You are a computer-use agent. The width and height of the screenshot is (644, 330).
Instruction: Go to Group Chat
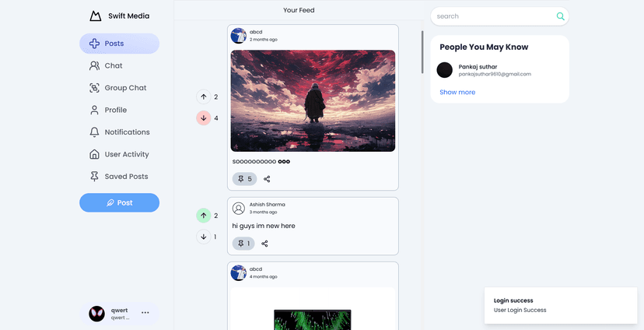click(119, 88)
